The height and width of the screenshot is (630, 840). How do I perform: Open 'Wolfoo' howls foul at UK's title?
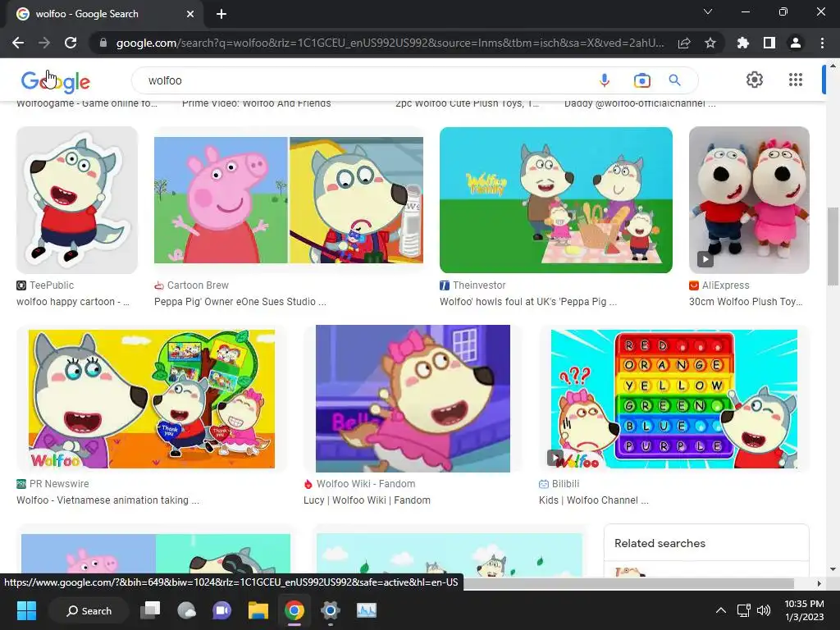528,302
